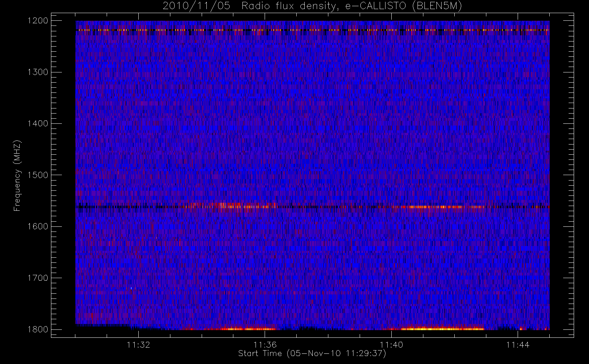Click the 1800 frequency tick label
This screenshot has width=589, height=364.
pos(37,329)
